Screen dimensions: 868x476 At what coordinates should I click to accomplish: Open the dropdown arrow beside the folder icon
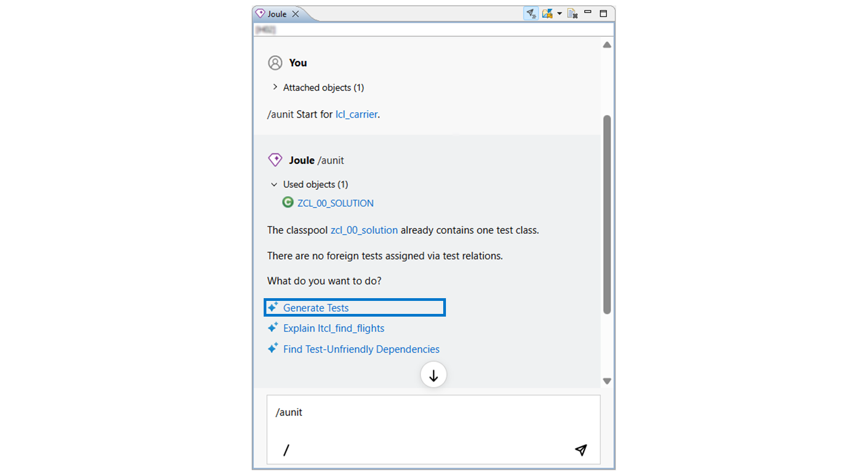point(559,14)
